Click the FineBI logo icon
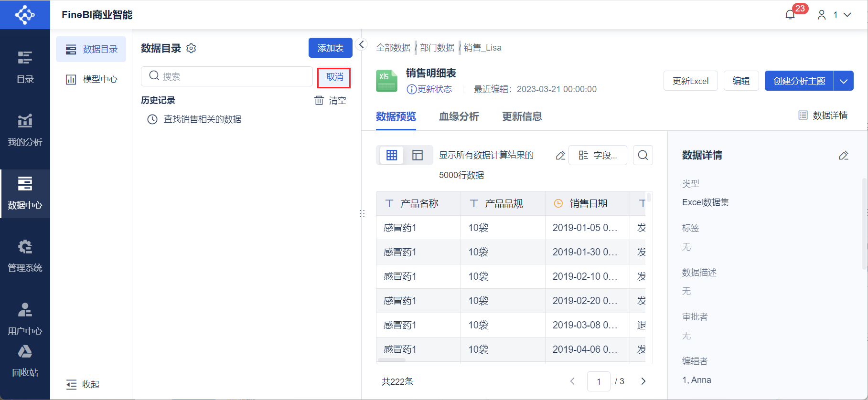Screen dimensions: 868x400 click(x=25, y=15)
